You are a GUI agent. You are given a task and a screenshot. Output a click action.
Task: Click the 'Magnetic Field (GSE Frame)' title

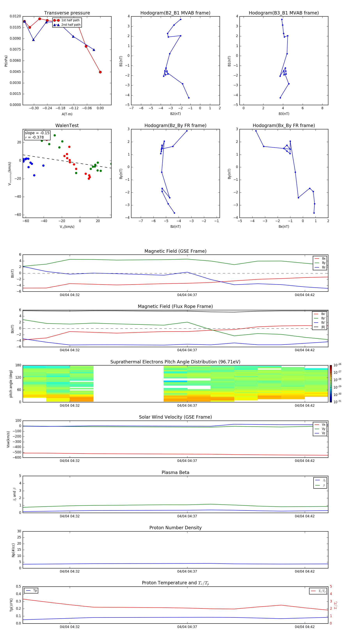(175, 251)
